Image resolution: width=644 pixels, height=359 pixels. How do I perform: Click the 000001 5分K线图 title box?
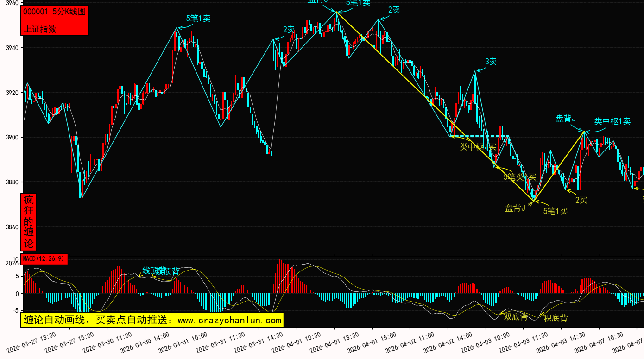coord(55,12)
